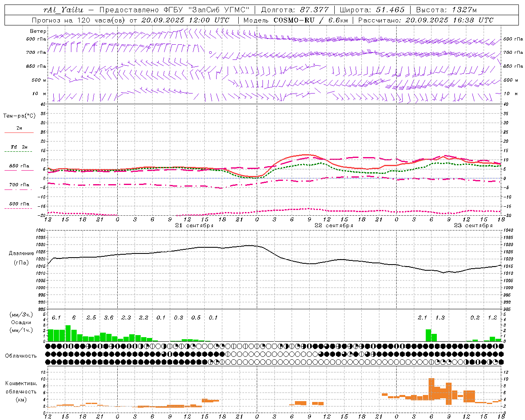Viewport: 525px width, 420px height.
Task: Click the elevation text Высота: 1327м
Action: pos(446,10)
